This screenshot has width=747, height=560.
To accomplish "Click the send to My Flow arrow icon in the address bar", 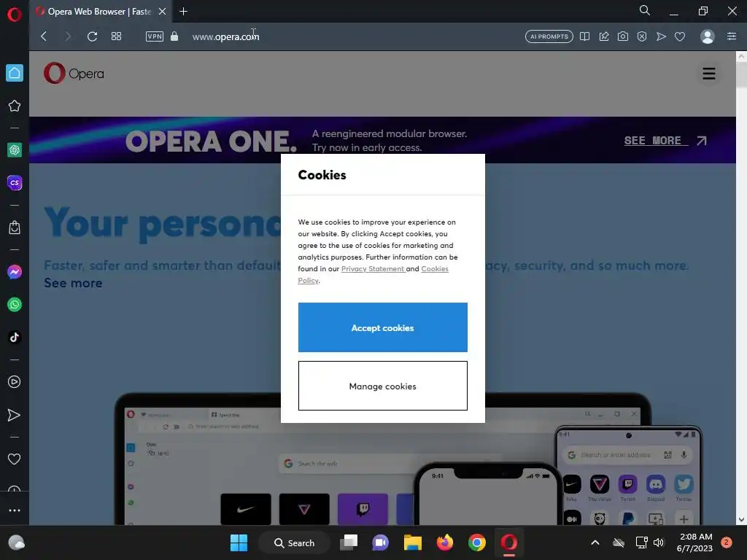I will 661,36.
